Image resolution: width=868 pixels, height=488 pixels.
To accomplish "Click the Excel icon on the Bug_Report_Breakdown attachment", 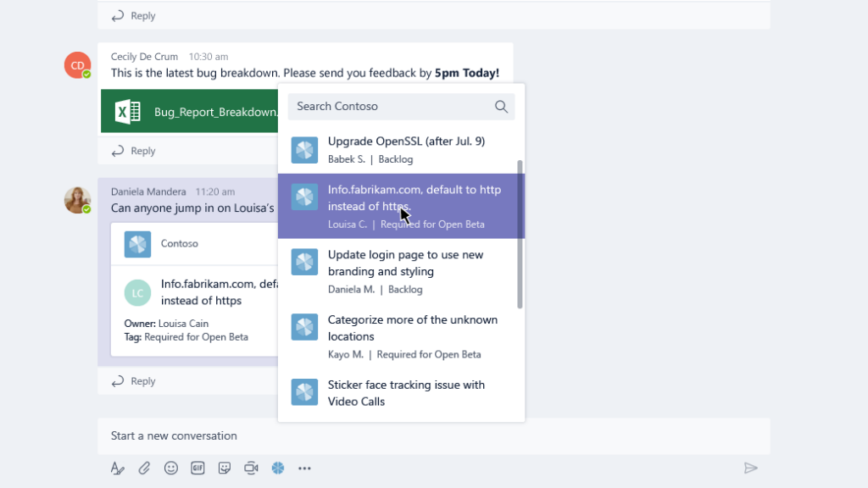I will pos(128,112).
